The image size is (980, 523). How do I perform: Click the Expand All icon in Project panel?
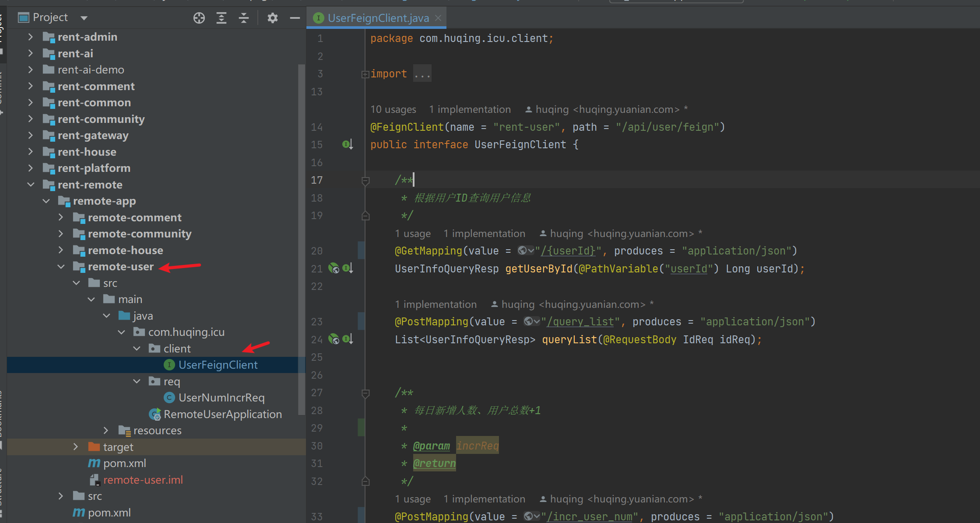point(221,18)
